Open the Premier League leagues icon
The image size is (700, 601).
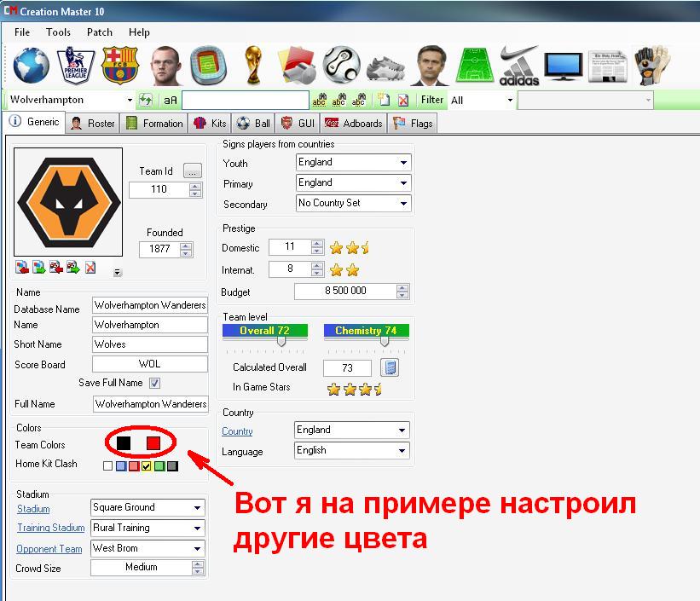[x=75, y=66]
